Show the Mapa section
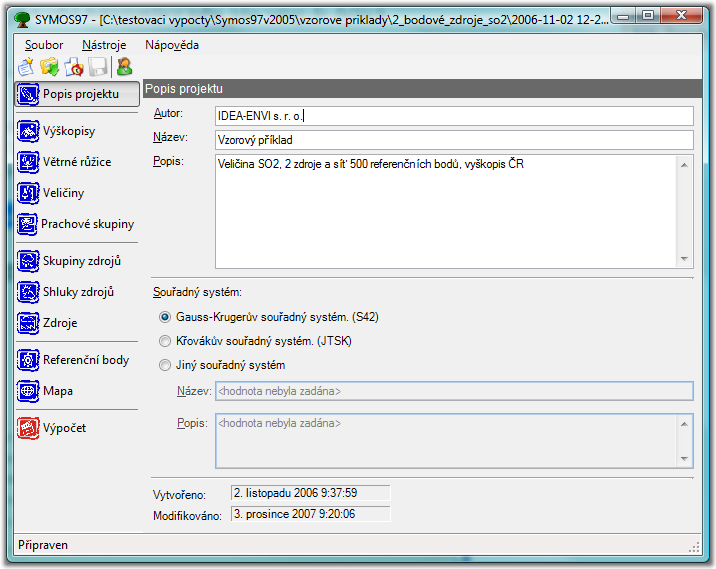 [x=45, y=391]
